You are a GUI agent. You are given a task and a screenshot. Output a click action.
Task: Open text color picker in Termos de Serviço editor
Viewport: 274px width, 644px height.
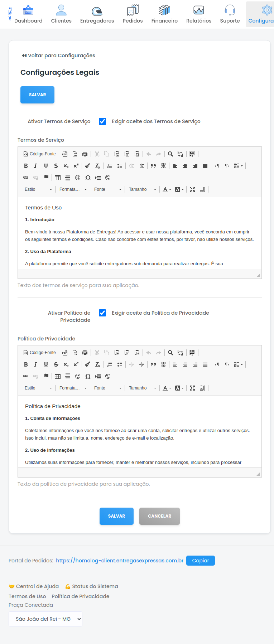(167, 189)
